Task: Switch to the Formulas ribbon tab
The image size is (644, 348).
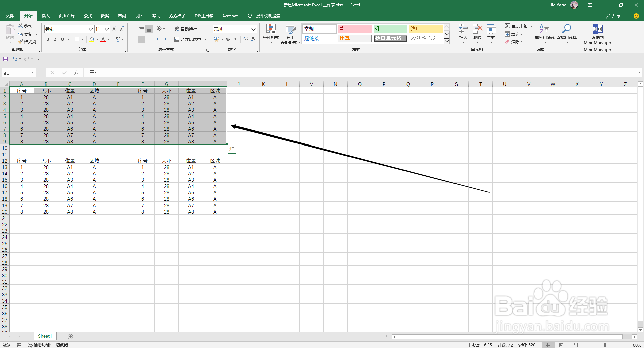Action: click(x=88, y=16)
